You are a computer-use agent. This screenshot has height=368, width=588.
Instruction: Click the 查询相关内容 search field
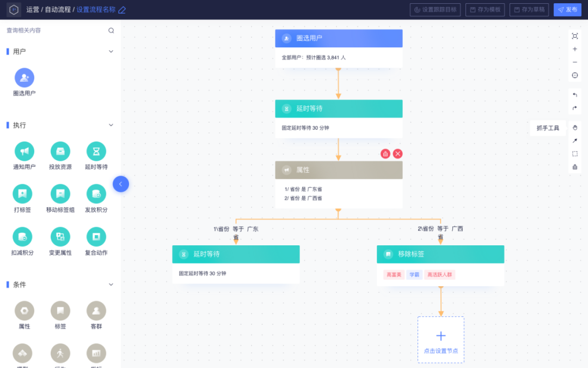60,31
